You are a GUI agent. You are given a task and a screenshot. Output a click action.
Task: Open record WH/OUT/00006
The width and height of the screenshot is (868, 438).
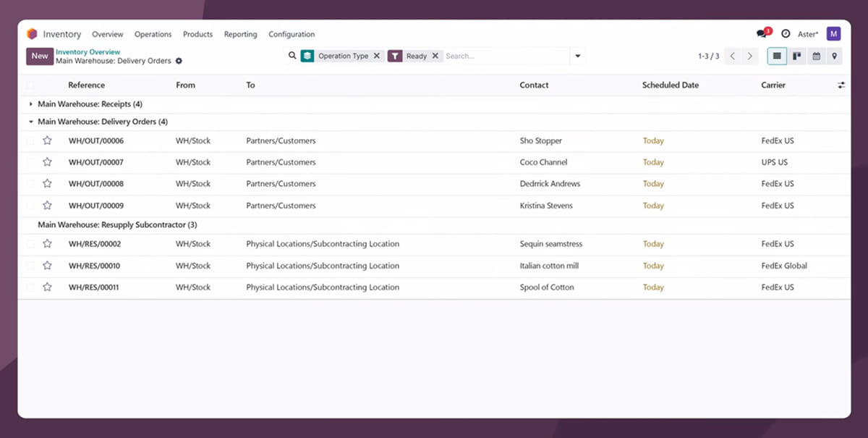[95, 140]
